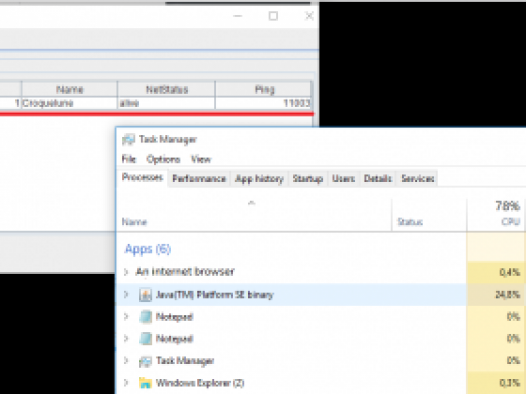The width and height of the screenshot is (526, 394).
Task: Open the View menu
Action: [x=201, y=159]
